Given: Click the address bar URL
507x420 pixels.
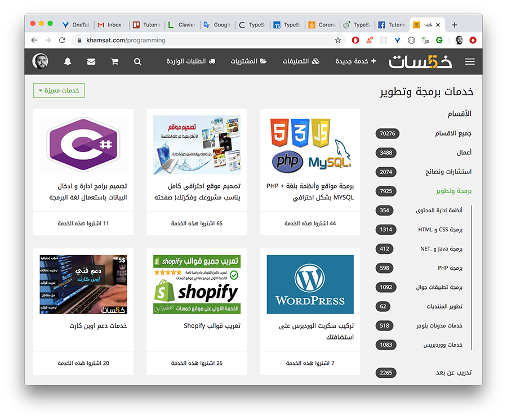Looking at the screenshot, I should 126,40.
